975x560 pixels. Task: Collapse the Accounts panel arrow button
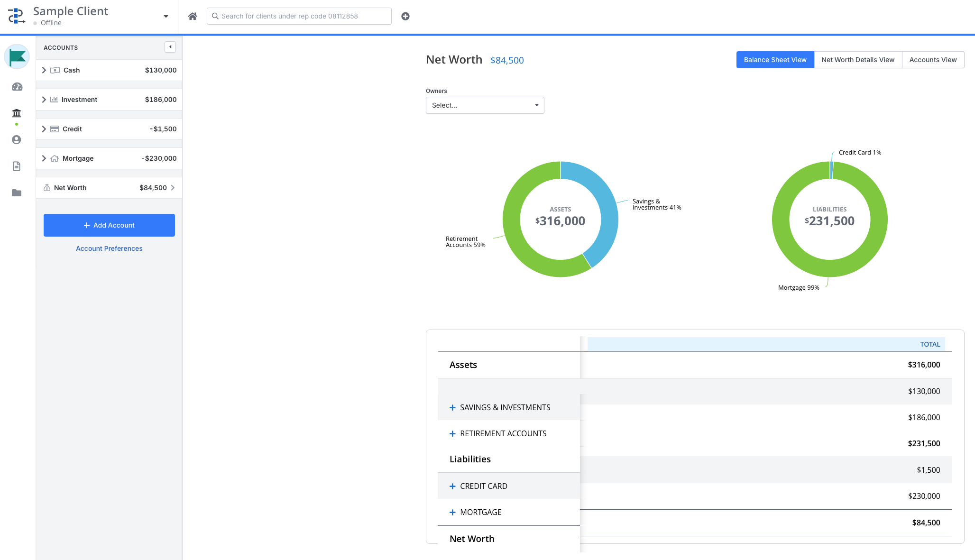click(x=170, y=47)
